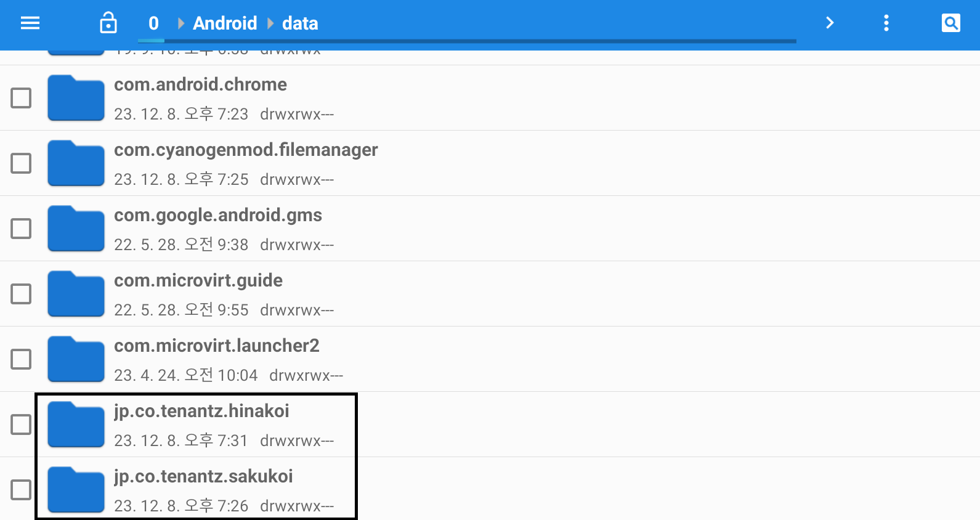This screenshot has height=520, width=980.
Task: Open com.android.chrome folder icon
Action: tap(76, 98)
